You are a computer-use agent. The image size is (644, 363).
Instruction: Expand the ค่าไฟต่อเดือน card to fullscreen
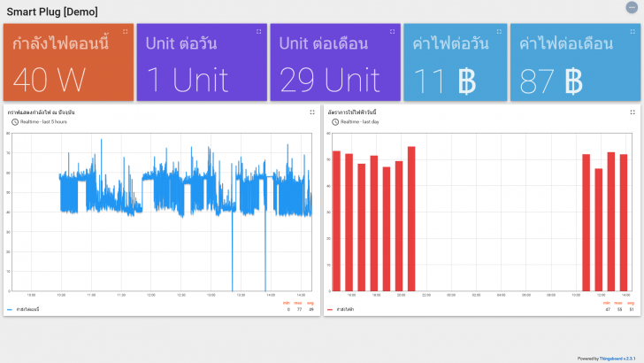click(632, 31)
